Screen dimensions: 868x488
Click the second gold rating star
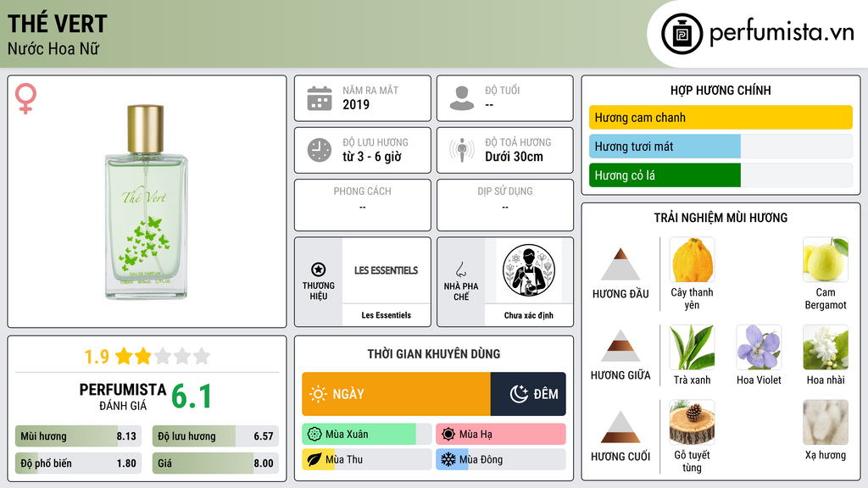click(x=143, y=356)
